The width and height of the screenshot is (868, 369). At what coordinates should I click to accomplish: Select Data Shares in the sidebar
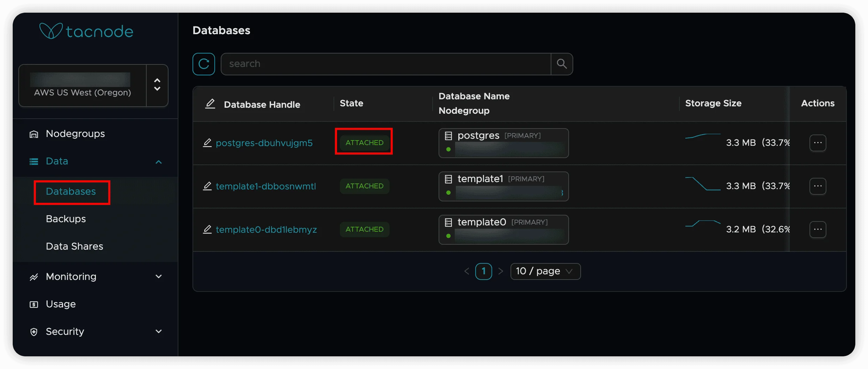[74, 246]
